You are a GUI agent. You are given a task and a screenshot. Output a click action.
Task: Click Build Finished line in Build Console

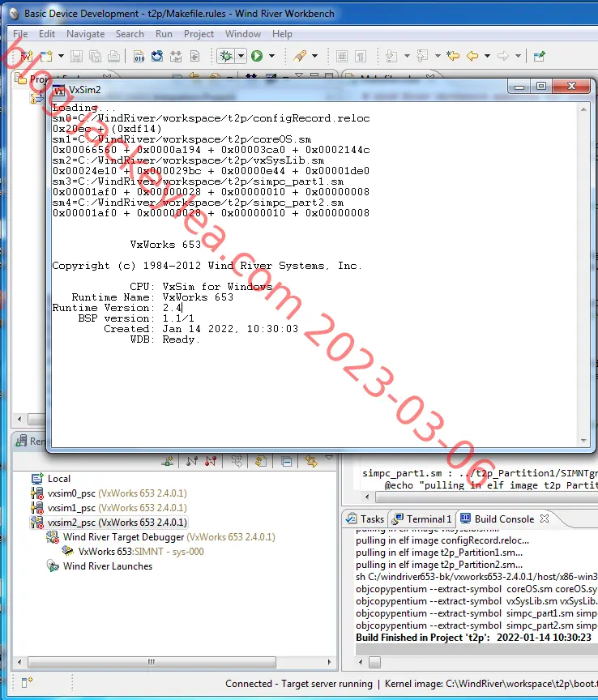pyautogui.click(x=473, y=638)
